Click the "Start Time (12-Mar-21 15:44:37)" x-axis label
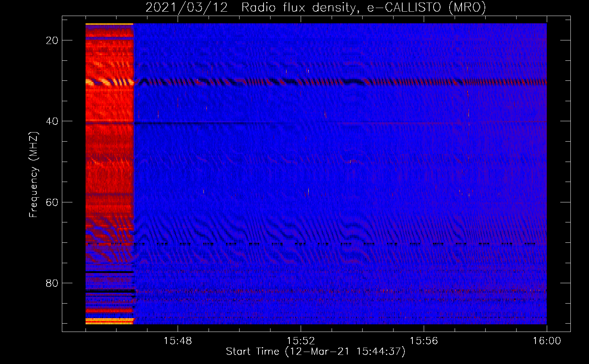589x364 pixels. click(316, 352)
